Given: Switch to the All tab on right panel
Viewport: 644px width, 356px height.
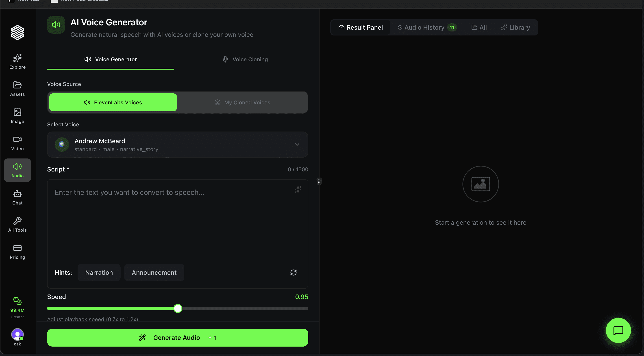Looking at the screenshot, I should (479, 27).
